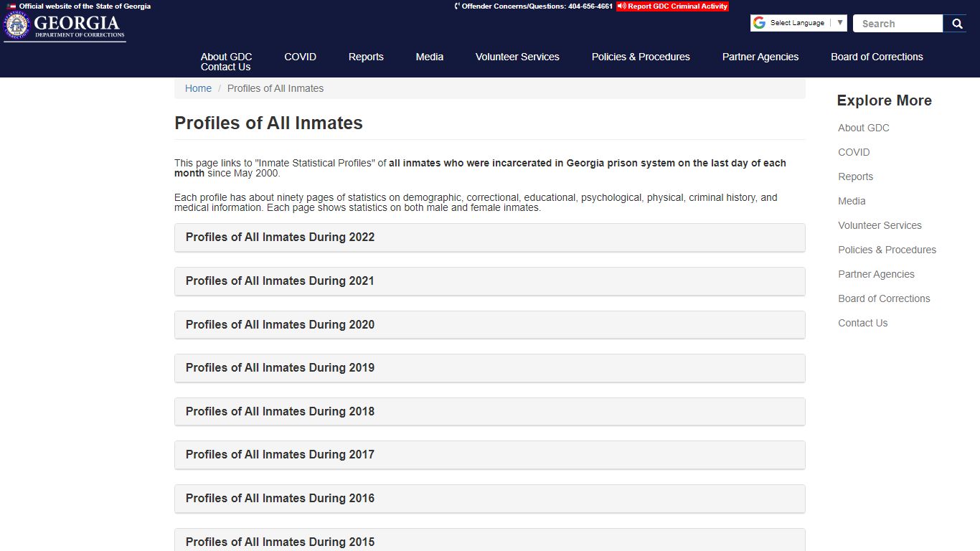This screenshot has width=980, height=551.
Task: Expand Profiles of All Inmates During 2019
Action: click(490, 368)
